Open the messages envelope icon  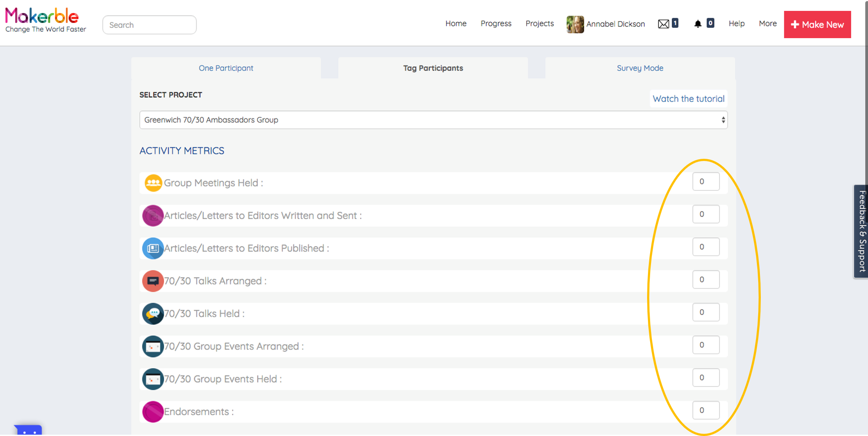(663, 24)
